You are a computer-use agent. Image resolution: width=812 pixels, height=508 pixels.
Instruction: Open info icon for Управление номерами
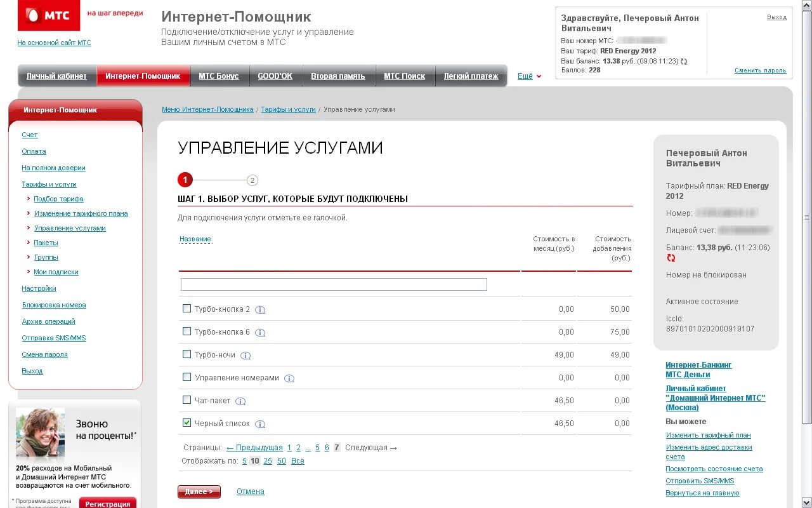(289, 378)
